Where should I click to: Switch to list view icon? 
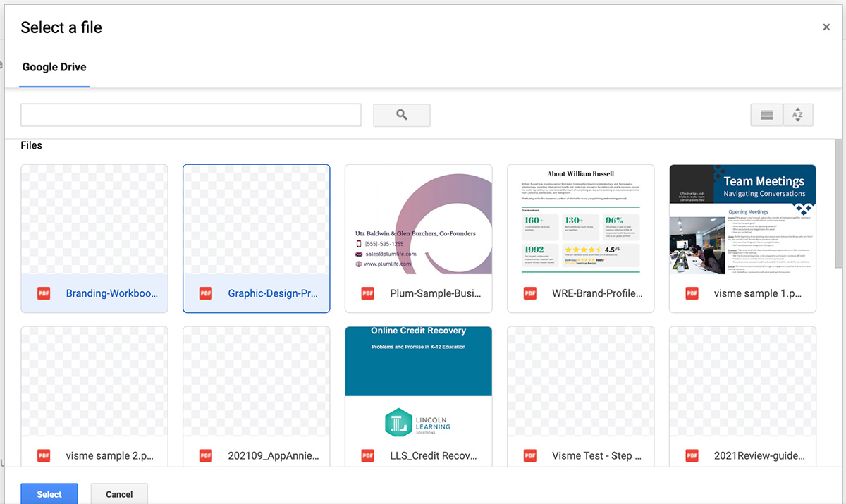[x=767, y=115]
